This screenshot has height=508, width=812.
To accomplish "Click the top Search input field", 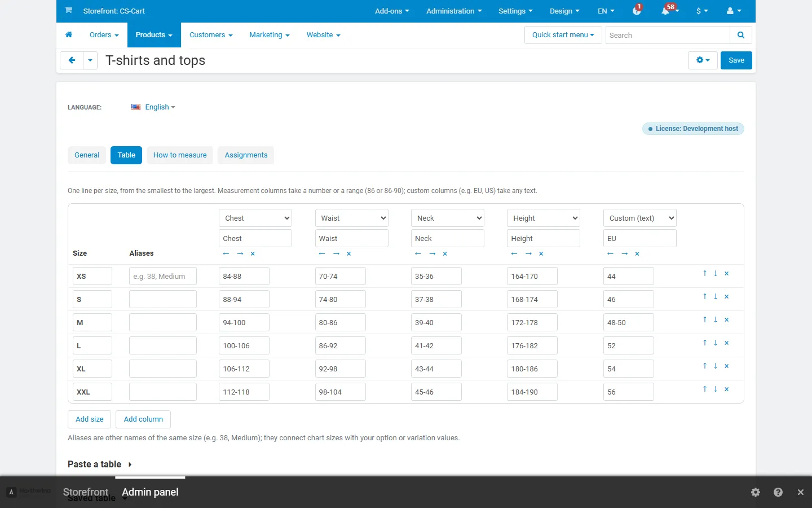I will tap(668, 35).
